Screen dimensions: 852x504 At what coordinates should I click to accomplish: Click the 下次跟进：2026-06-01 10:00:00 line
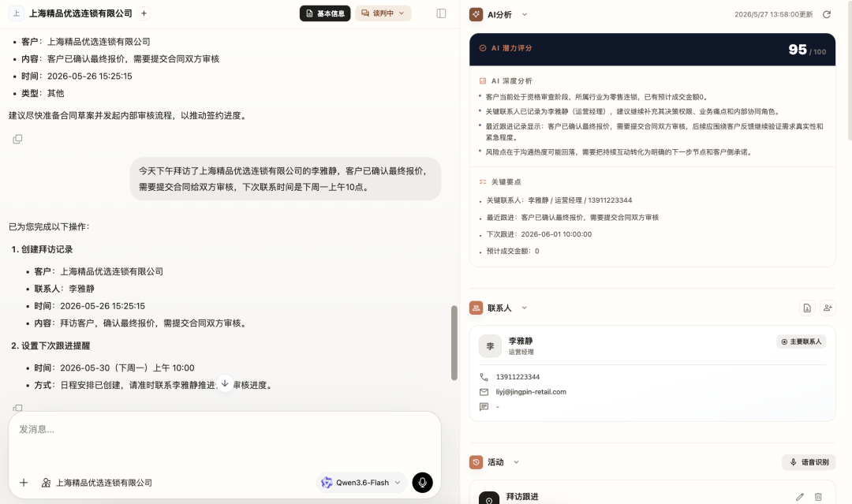click(x=539, y=234)
